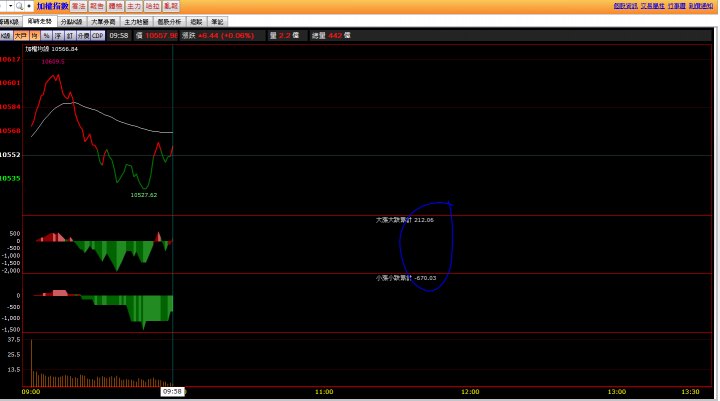This screenshot has height=401, width=720.
Task: Switch to the 分點K線 tab
Action: (72, 22)
